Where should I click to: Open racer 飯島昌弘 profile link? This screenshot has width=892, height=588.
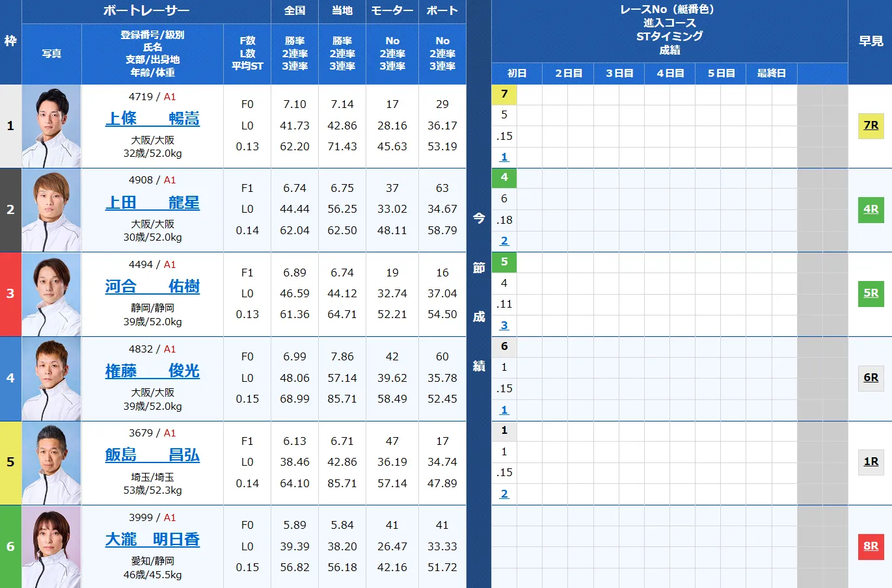click(x=152, y=455)
